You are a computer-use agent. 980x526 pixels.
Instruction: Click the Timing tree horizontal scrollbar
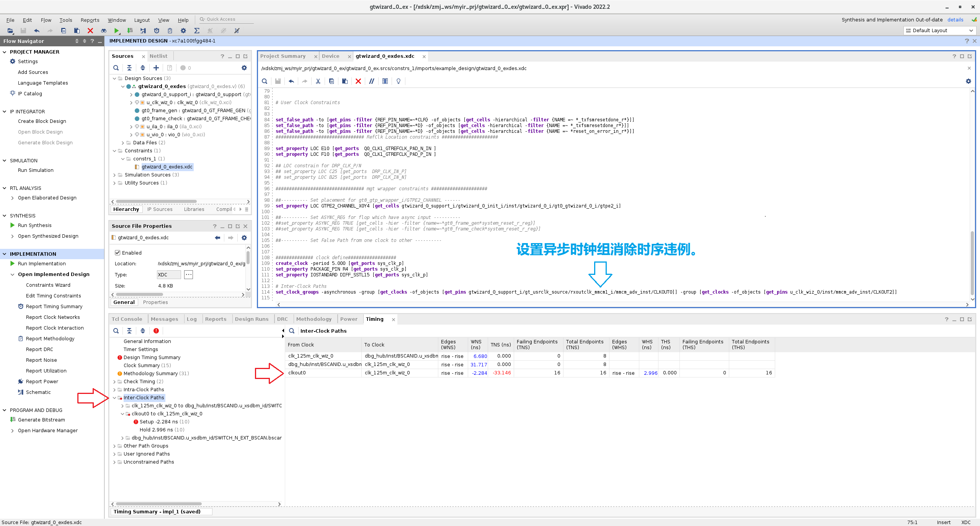tap(158, 504)
